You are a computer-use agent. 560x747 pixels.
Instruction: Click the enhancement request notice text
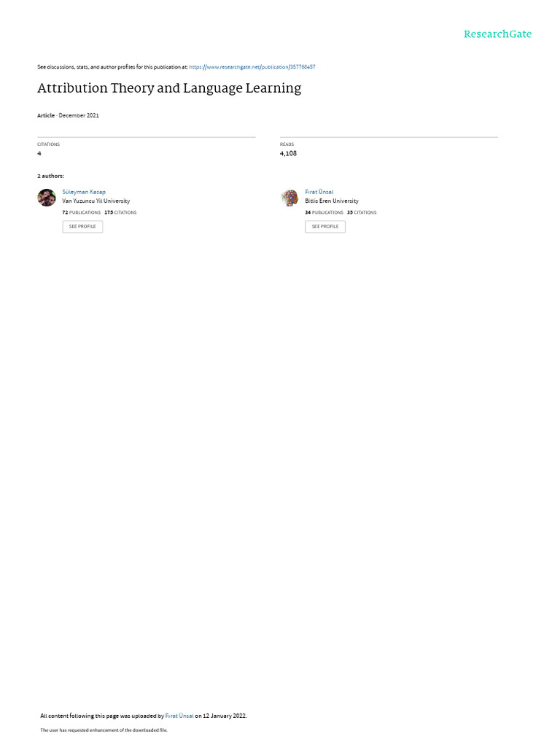[104, 729]
